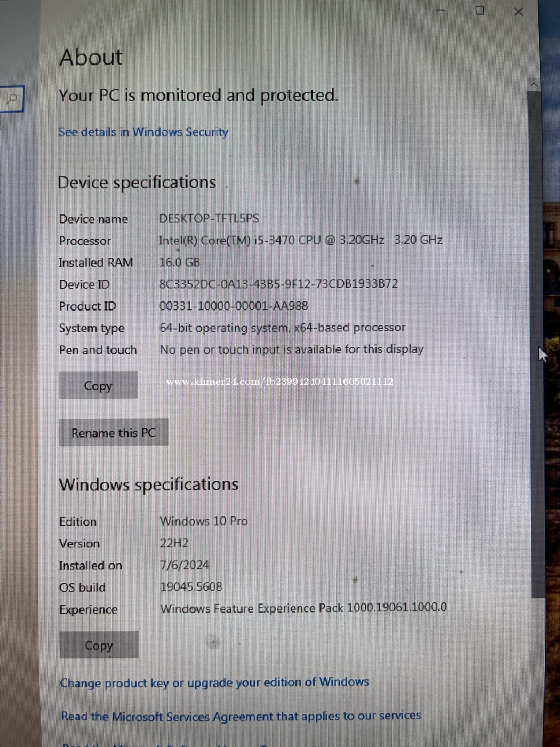The image size is (560, 747).
Task: Click the Edition label
Action: [x=78, y=522]
